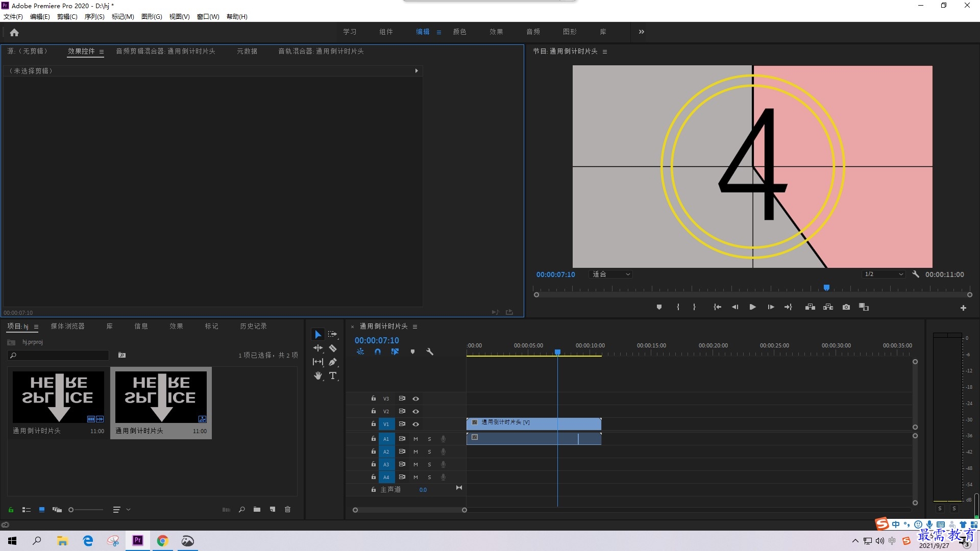Select the Slip tool
The width and height of the screenshot is (980, 551).
[318, 362]
